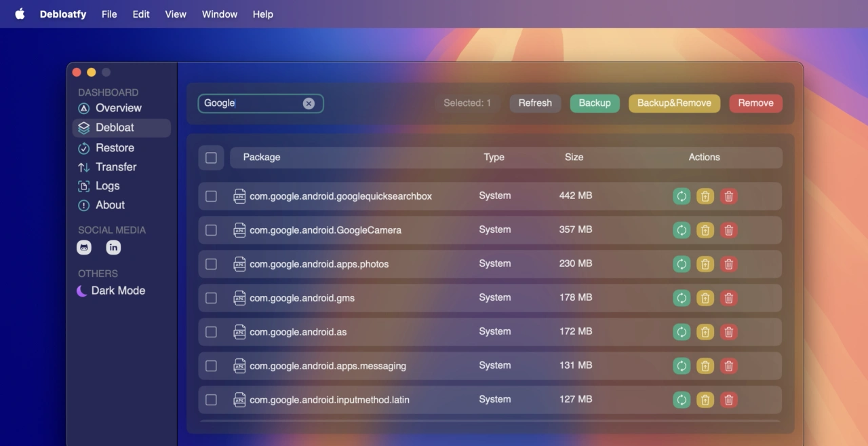Go to the Restore section

click(x=115, y=148)
